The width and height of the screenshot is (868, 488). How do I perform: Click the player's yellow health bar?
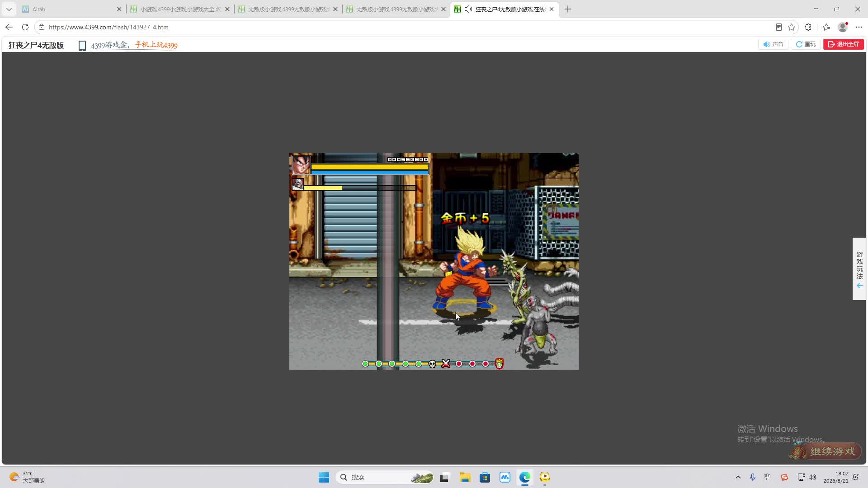coord(370,167)
